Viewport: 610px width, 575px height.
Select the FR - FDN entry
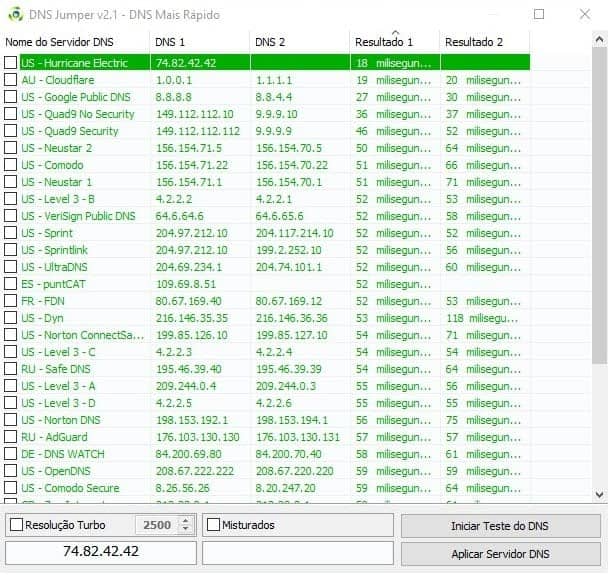click(43, 301)
